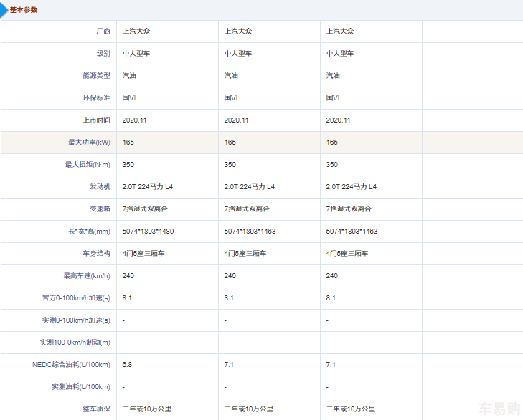Image resolution: width=523 pixels, height=420 pixels.
Task: Select 汽油 in the second vehicle column
Action: (x=231, y=76)
